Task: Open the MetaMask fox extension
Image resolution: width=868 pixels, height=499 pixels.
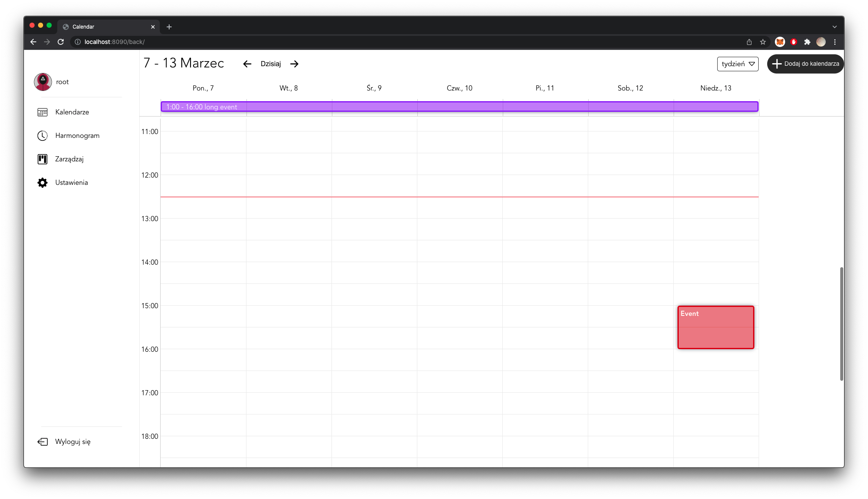Action: [x=780, y=42]
